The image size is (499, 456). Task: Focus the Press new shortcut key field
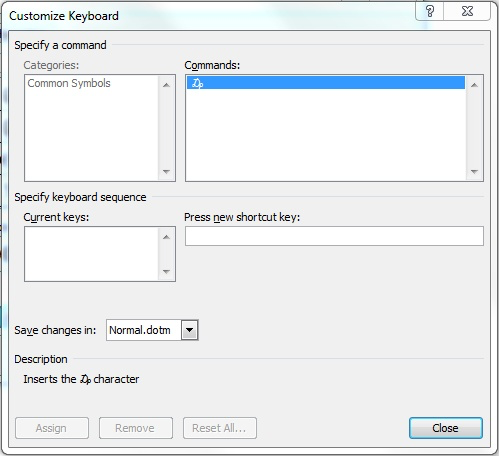334,236
